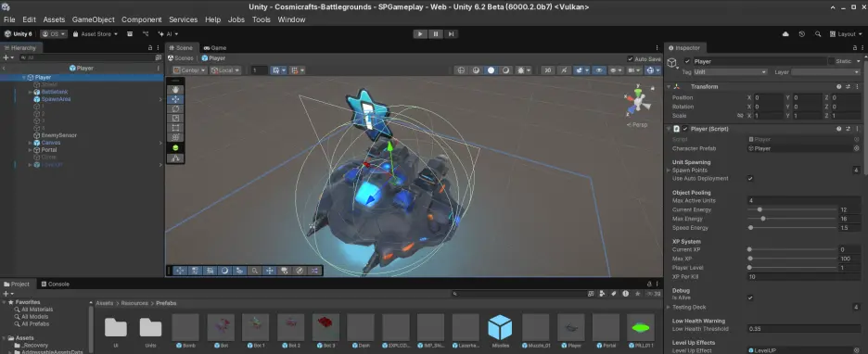Click the Resources breadcrumb in Project
The image size is (868, 354).
tap(134, 303)
